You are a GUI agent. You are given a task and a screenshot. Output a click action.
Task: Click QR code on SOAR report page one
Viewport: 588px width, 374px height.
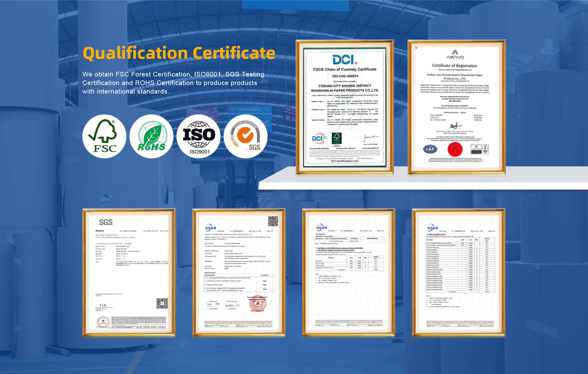click(x=273, y=221)
